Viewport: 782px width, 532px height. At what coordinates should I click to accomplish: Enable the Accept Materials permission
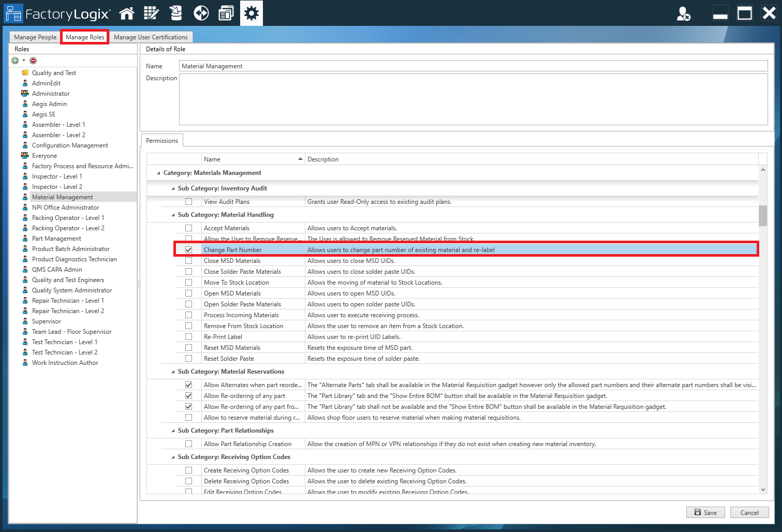click(x=188, y=228)
